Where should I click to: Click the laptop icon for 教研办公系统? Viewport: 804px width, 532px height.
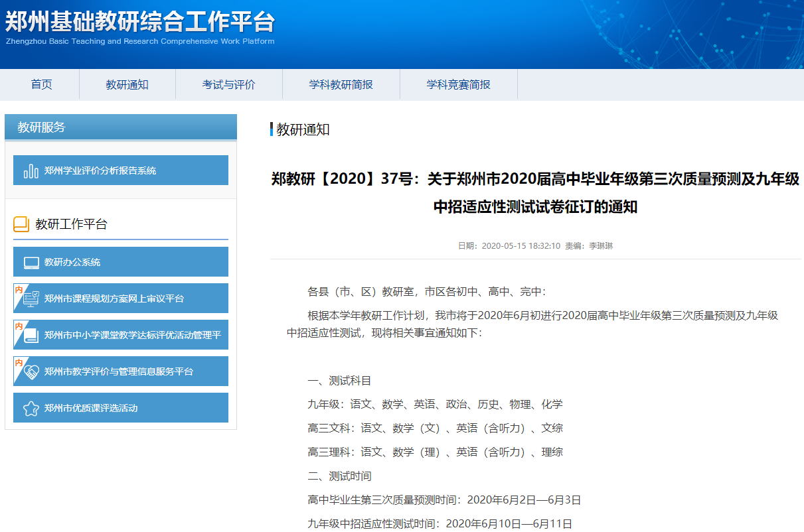[31, 263]
